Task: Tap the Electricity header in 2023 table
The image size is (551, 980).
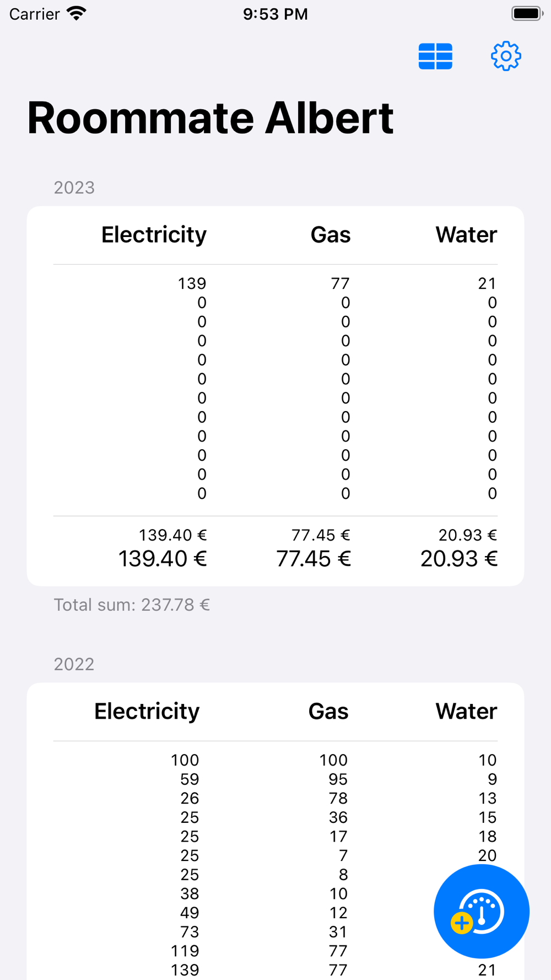Action: pyautogui.click(x=154, y=235)
